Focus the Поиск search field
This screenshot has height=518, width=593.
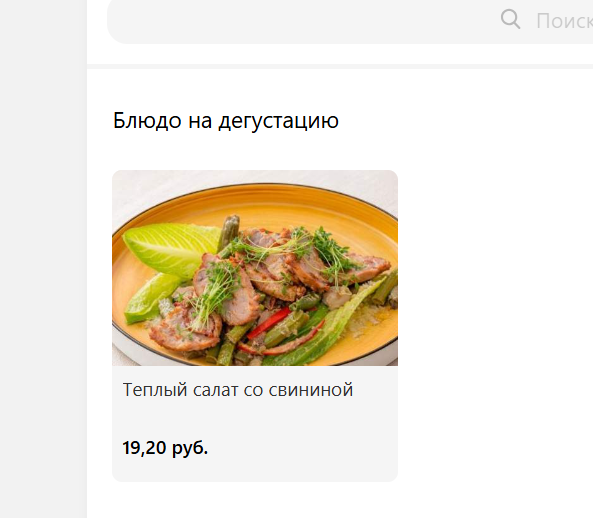tap(350, 20)
